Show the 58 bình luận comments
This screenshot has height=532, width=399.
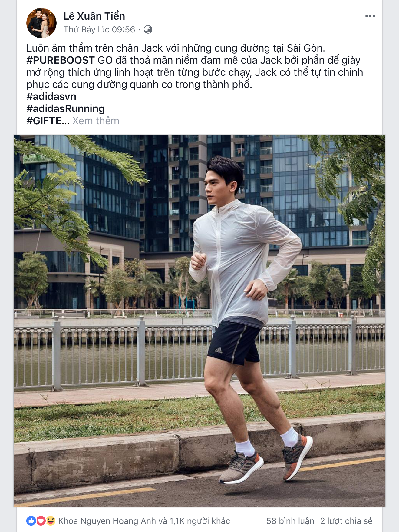click(x=290, y=521)
